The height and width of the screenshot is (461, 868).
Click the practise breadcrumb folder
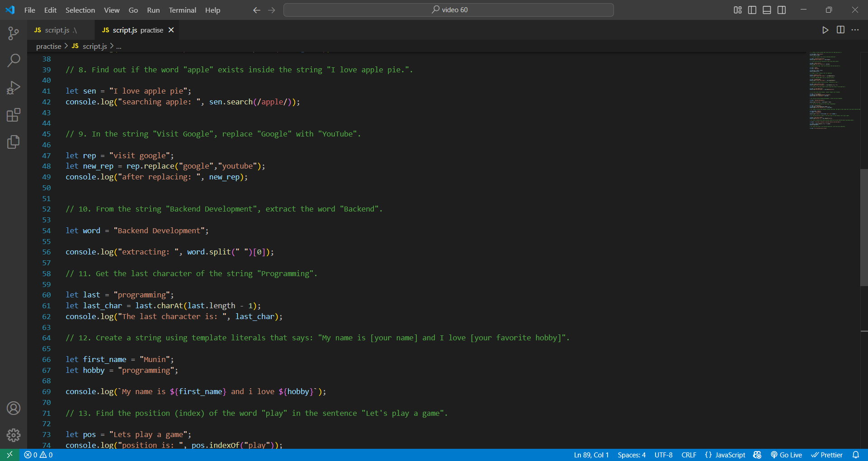click(48, 46)
